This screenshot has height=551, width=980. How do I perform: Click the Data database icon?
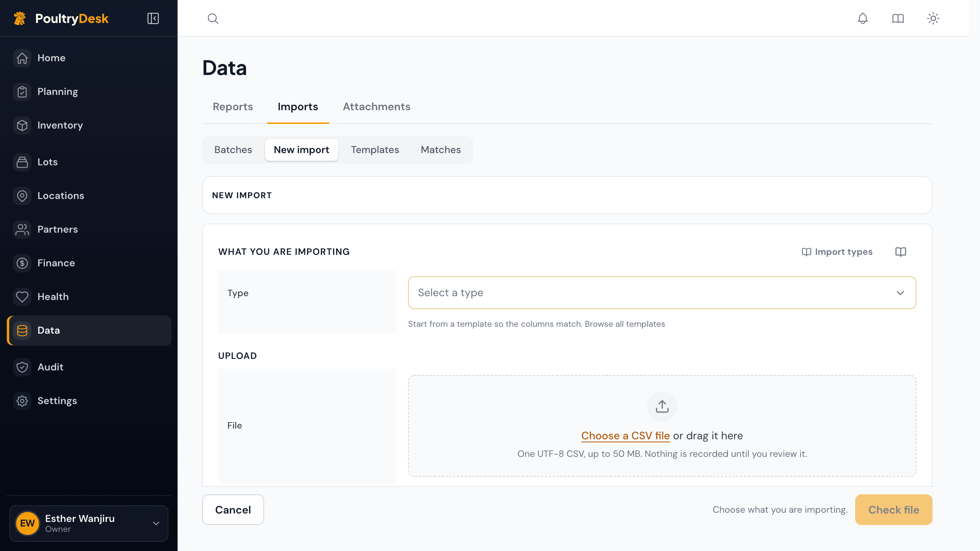(22, 331)
